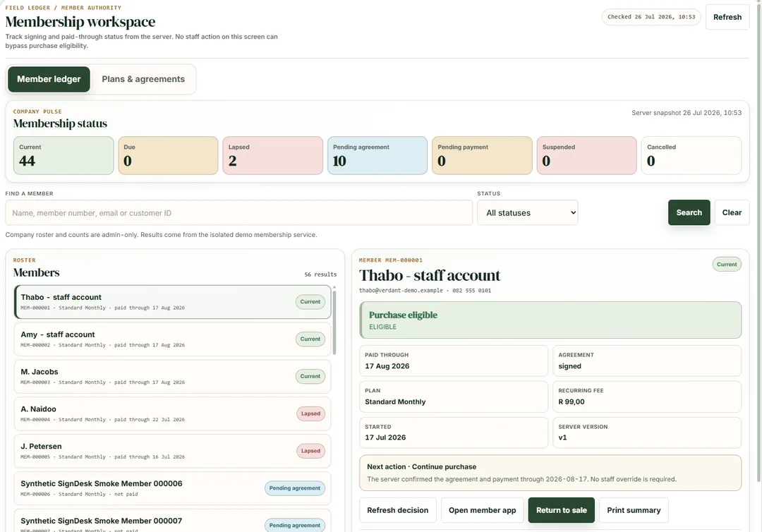Focus the Find a member search field
The height and width of the screenshot is (532, 762).
tap(238, 213)
